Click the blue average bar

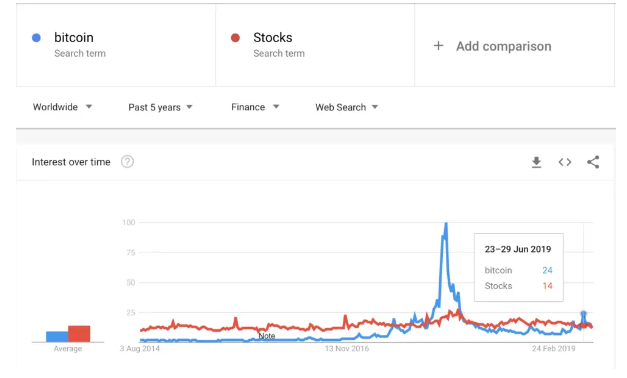[57, 337]
